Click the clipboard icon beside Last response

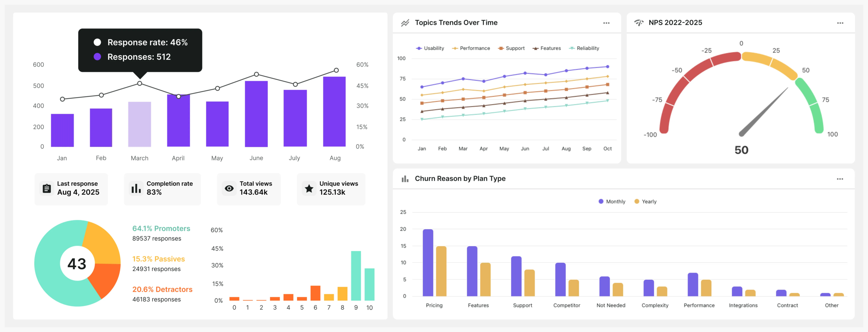(47, 188)
